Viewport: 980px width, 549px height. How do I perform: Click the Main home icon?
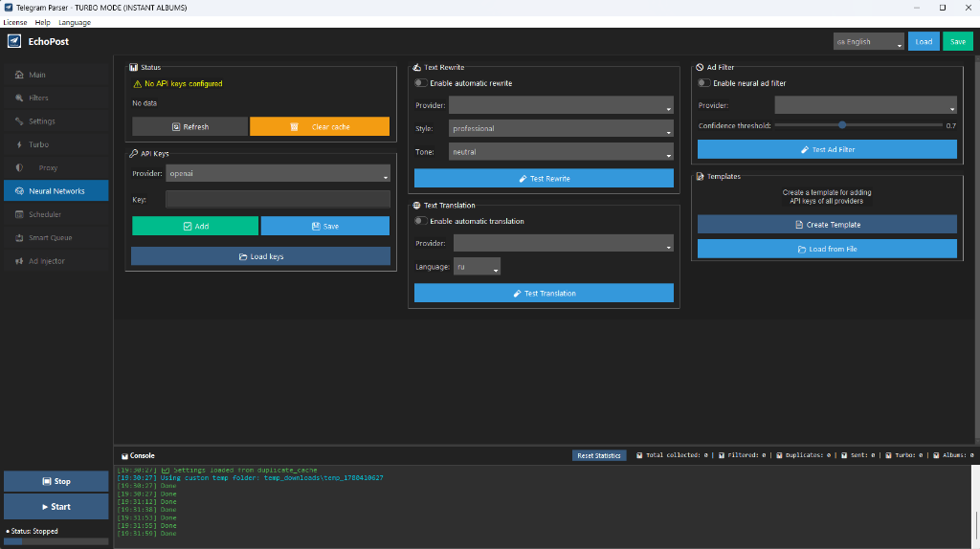click(19, 75)
